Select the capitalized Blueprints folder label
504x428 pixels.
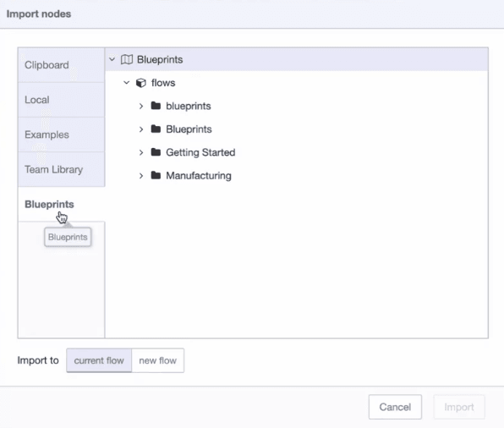coord(189,129)
